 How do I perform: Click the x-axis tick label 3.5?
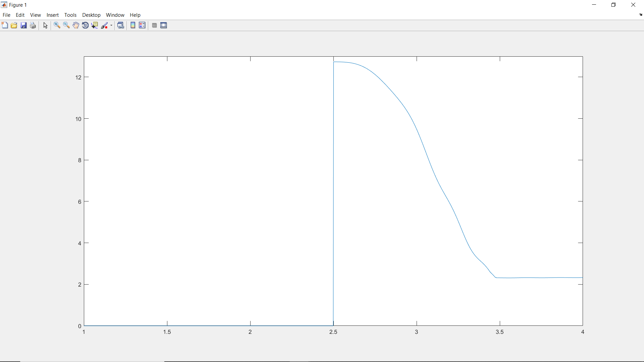(x=500, y=332)
